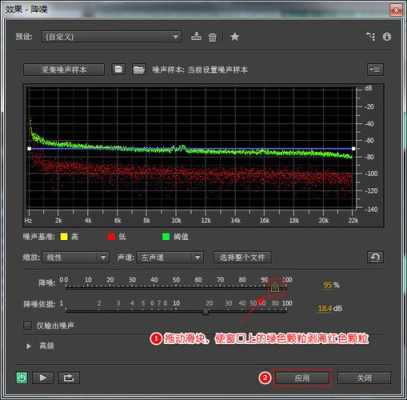Screen dimensions: 407x400
Task: Play the effect preview
Action: coord(43,378)
